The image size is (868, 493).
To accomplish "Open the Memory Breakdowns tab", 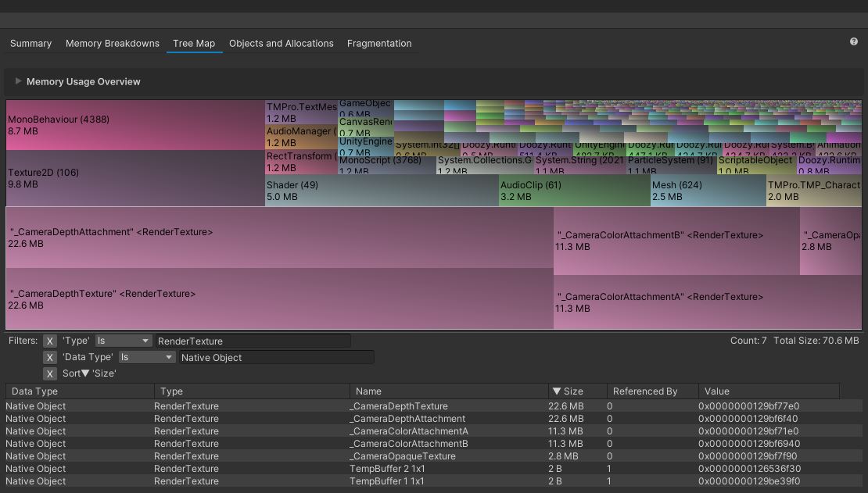I will tap(112, 43).
